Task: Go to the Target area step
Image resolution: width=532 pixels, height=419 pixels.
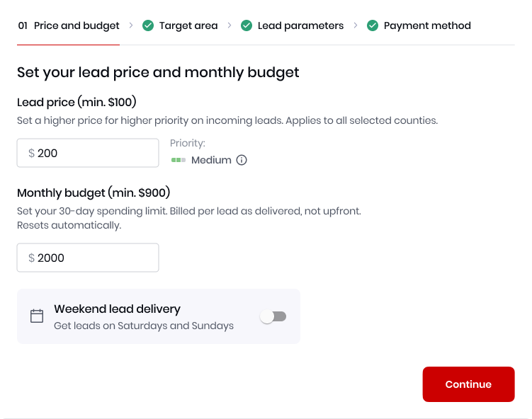Action: [180, 25]
